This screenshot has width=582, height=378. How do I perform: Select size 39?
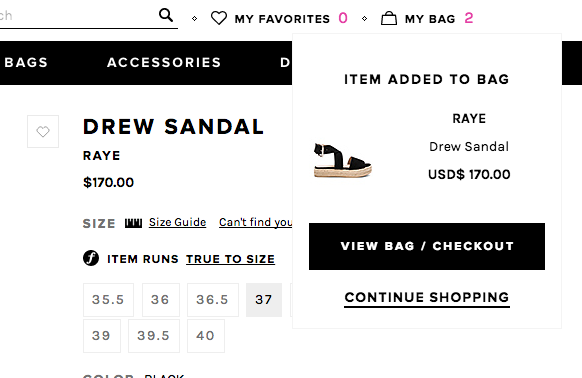click(102, 336)
